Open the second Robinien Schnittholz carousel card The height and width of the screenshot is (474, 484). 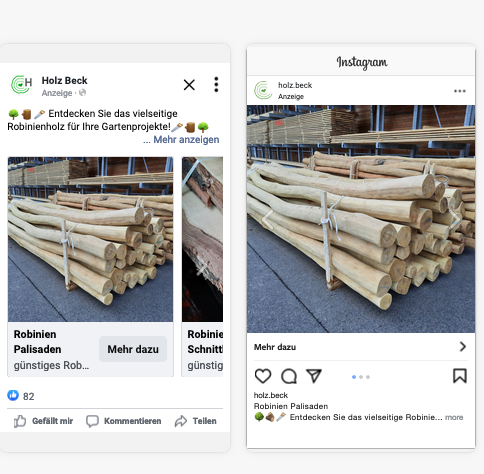[202, 267]
